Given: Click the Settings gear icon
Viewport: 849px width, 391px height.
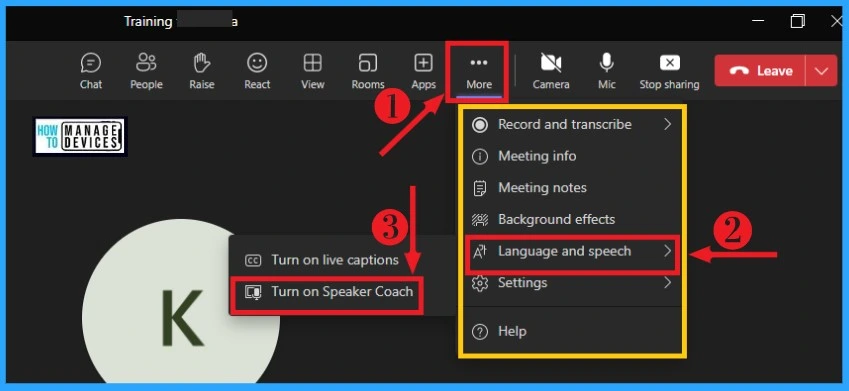Looking at the screenshot, I should tap(480, 283).
